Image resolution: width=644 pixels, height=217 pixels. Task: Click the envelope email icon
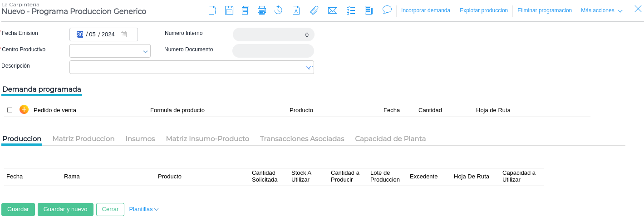click(333, 10)
